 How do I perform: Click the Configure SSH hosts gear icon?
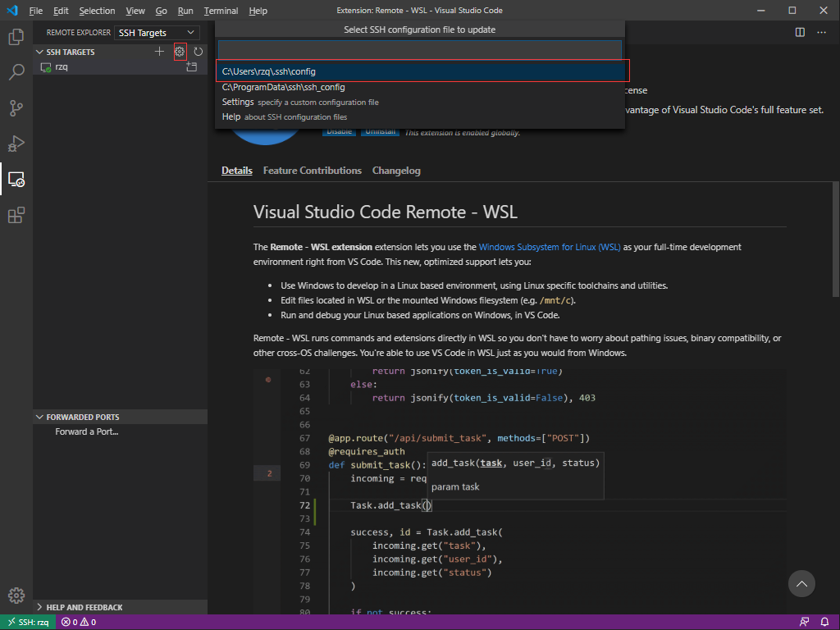tap(180, 51)
